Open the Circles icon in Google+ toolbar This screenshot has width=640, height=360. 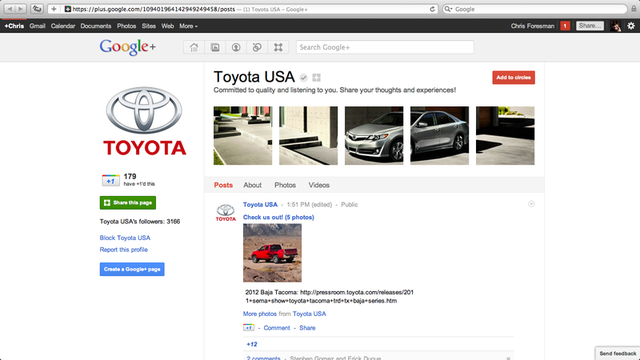coord(257,47)
